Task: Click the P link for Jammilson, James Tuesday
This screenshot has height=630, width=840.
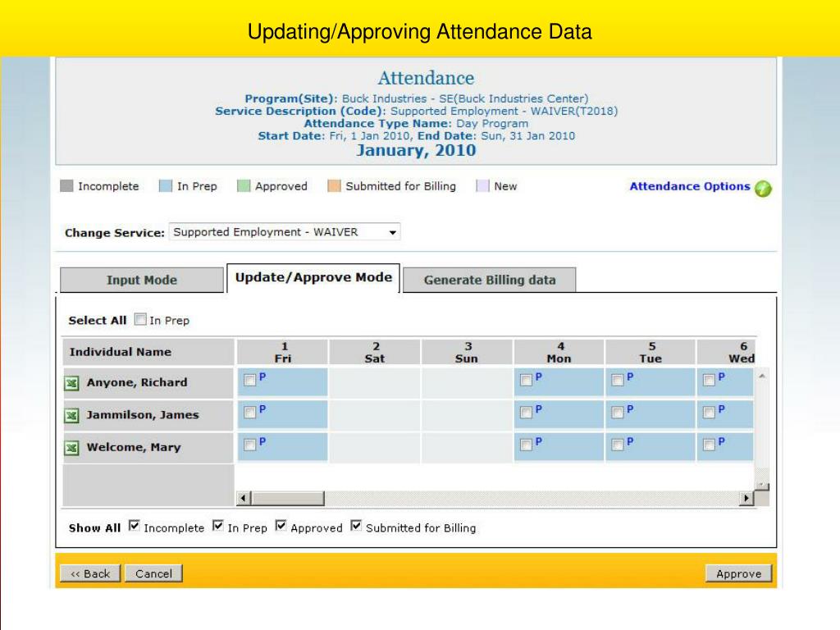Action: pos(630,409)
